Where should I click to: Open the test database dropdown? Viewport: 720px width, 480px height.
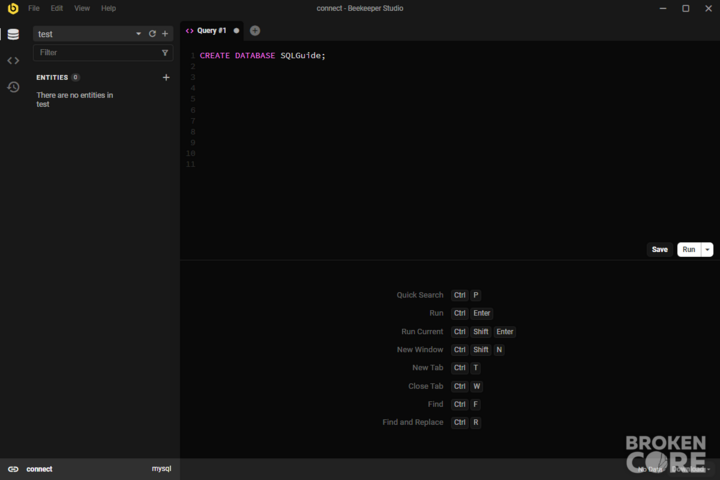89,34
